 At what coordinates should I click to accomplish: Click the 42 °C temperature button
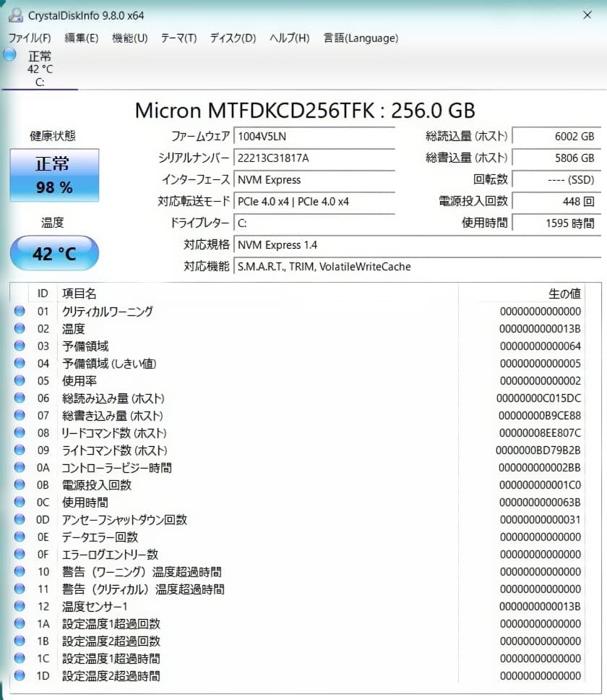click(54, 253)
